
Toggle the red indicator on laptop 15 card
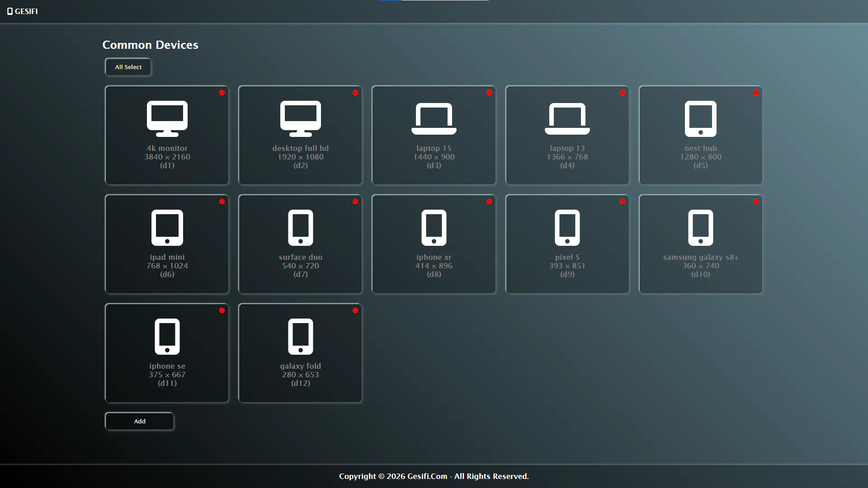pyautogui.click(x=489, y=93)
